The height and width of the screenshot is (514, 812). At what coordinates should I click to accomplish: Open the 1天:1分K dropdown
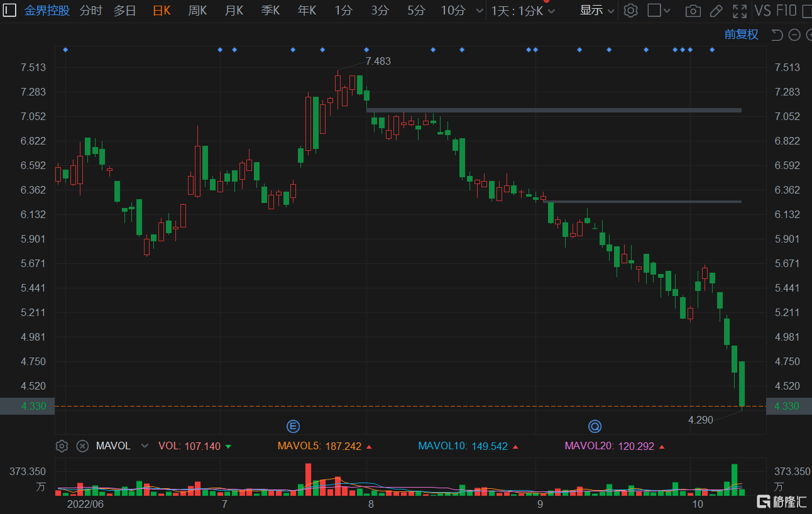524,11
